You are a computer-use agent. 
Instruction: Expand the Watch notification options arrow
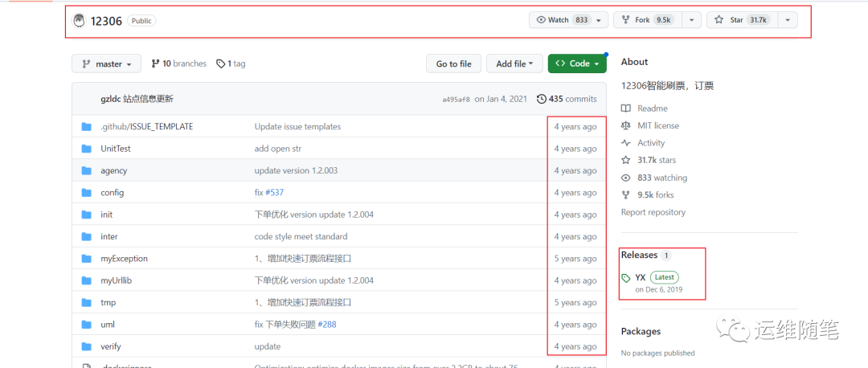[599, 20]
